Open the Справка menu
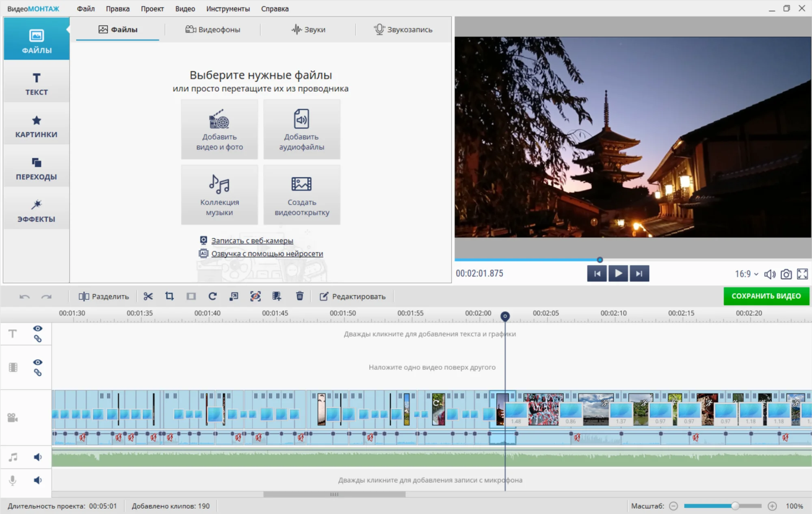The height and width of the screenshot is (514, 812). 275,9
